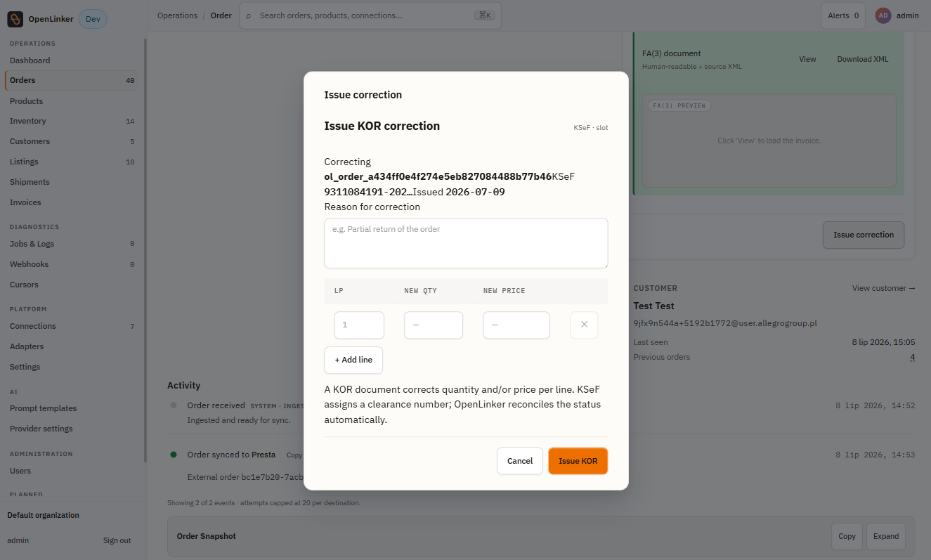Click the search magnifier icon
Viewport: 931px width, 560px height.
tap(248, 15)
